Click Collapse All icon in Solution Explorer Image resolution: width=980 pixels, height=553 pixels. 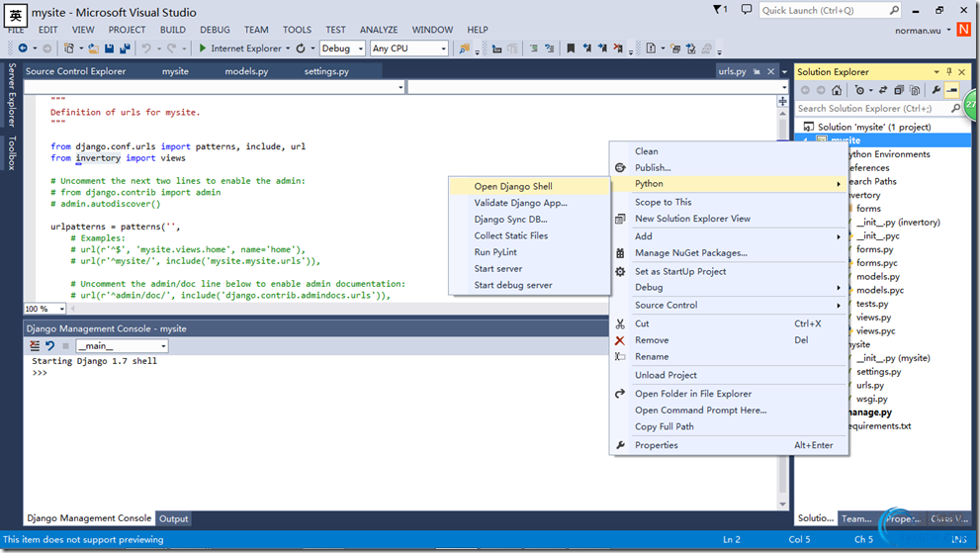point(899,90)
